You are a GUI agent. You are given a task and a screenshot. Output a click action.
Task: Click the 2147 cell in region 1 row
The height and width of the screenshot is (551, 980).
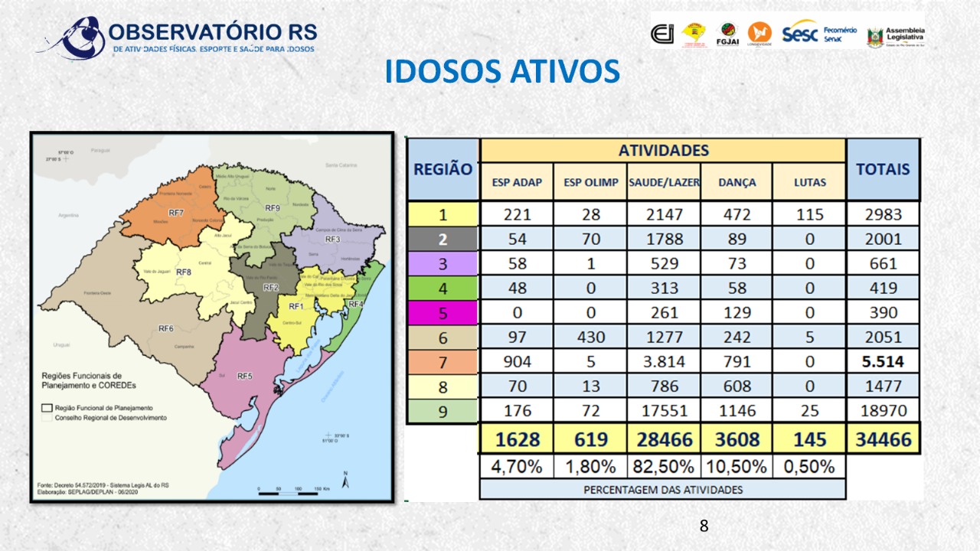(663, 214)
